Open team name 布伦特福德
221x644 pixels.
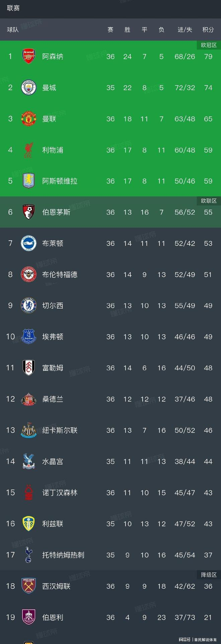[x=60, y=275]
